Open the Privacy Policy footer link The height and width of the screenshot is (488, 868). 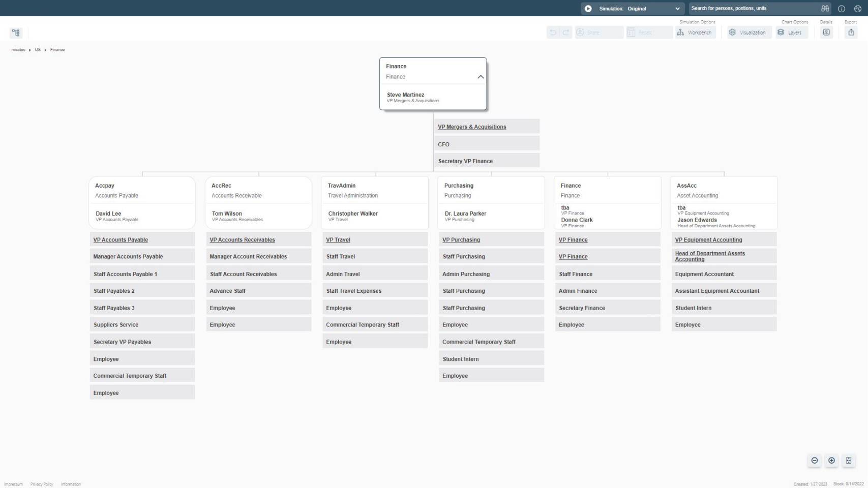click(x=42, y=484)
